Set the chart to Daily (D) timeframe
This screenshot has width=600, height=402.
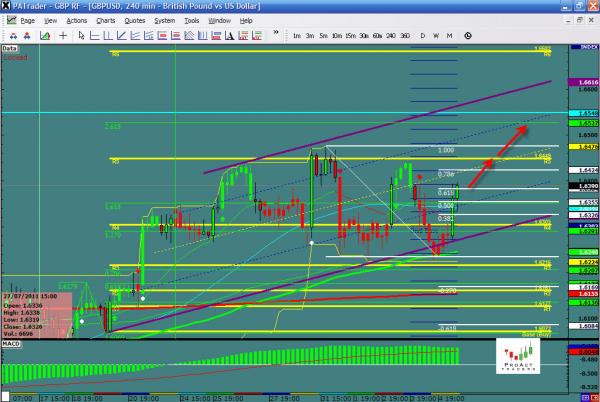(x=423, y=35)
